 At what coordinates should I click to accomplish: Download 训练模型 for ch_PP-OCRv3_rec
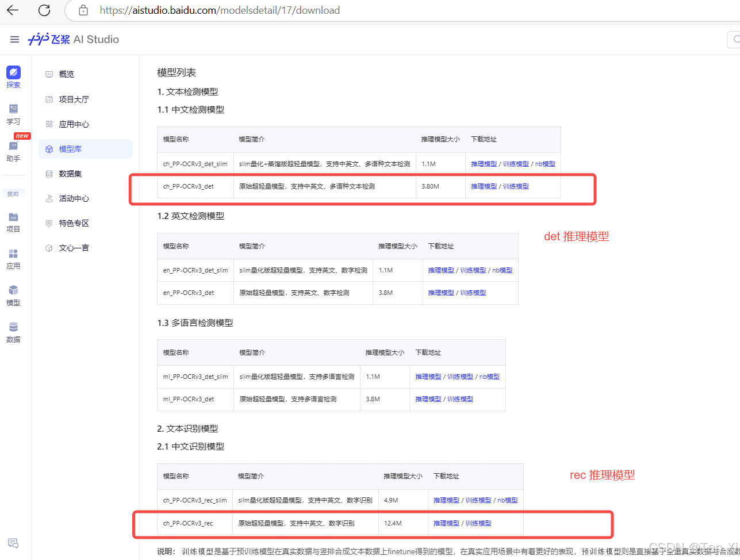click(x=478, y=523)
